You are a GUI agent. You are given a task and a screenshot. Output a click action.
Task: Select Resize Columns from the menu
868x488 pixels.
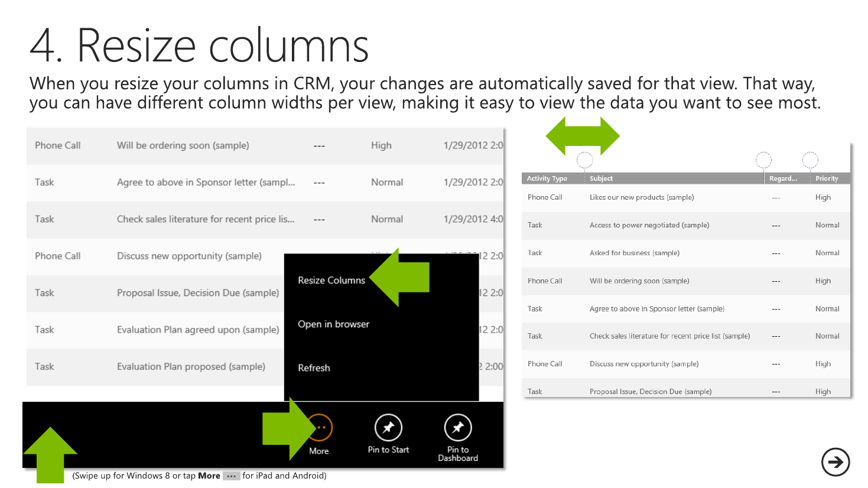331,280
